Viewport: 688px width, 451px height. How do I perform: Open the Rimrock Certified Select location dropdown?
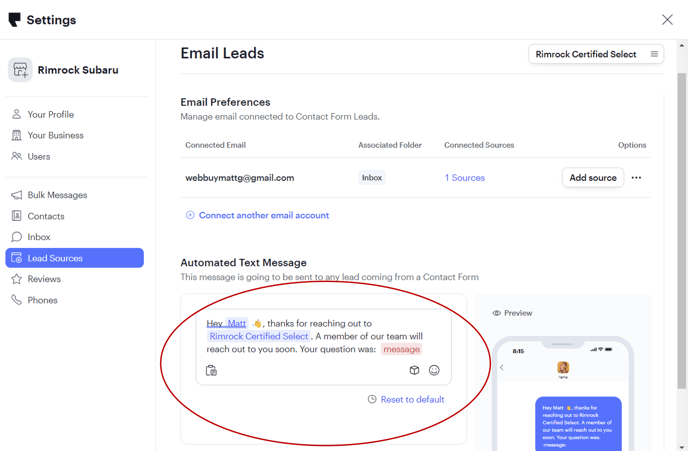click(x=596, y=54)
